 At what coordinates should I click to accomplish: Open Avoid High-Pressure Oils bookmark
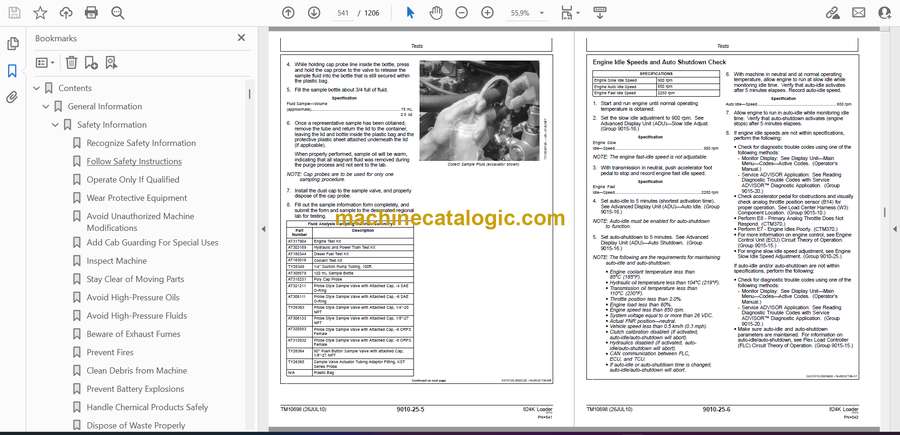(133, 297)
